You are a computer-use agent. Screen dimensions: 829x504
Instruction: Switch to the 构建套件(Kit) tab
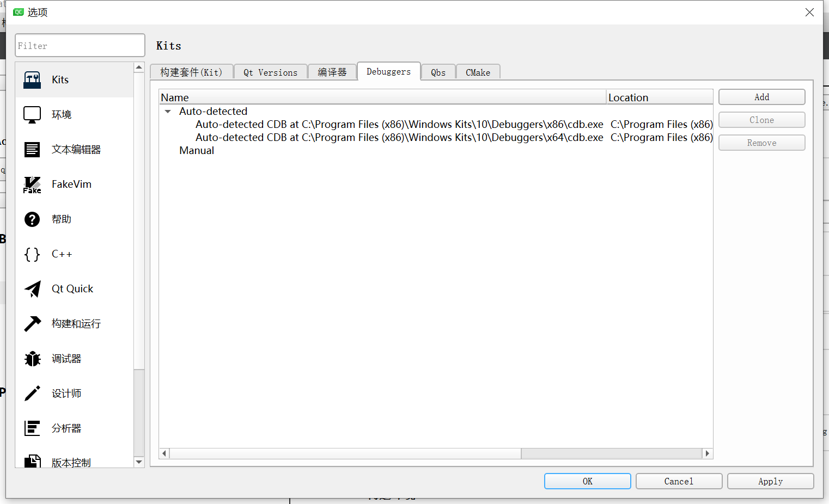tap(191, 72)
